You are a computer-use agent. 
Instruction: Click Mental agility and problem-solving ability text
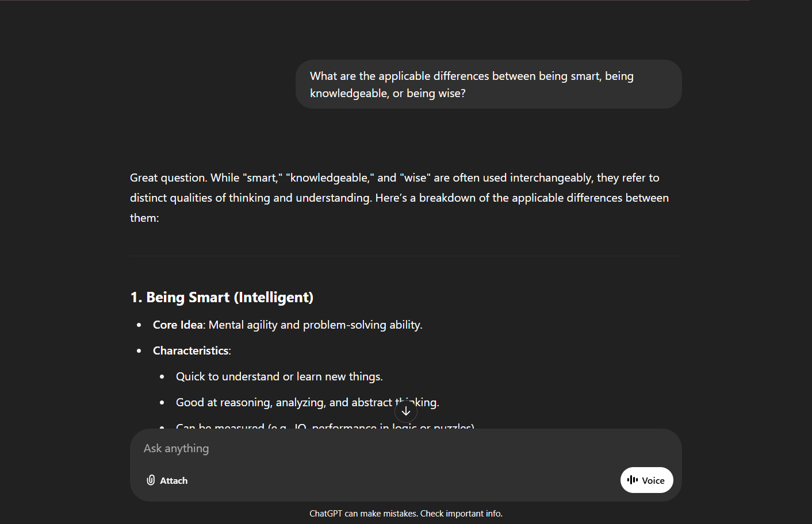coord(315,325)
